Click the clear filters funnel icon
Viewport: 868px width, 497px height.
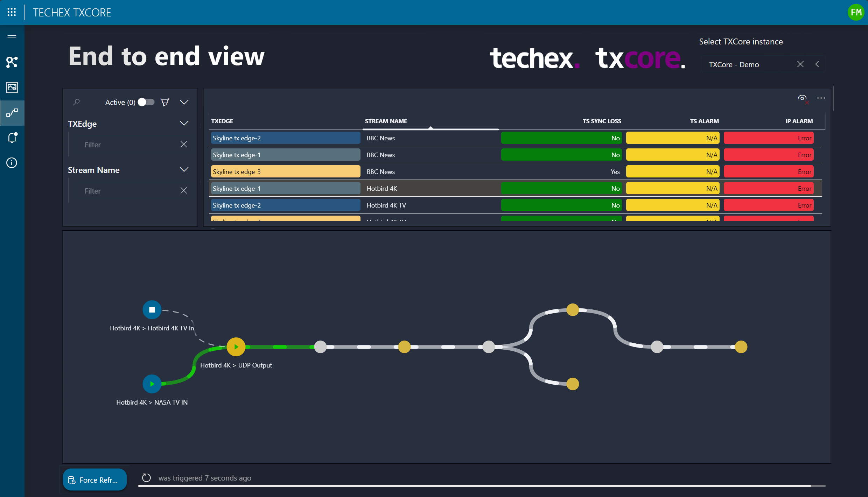(165, 102)
